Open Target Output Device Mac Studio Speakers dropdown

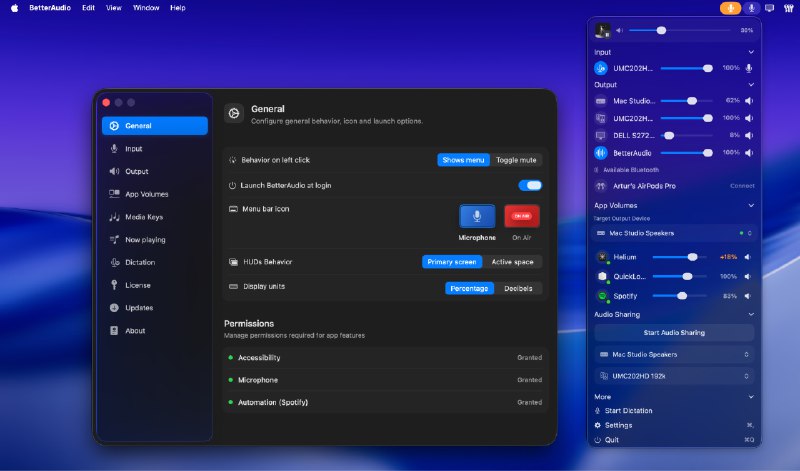(674, 233)
